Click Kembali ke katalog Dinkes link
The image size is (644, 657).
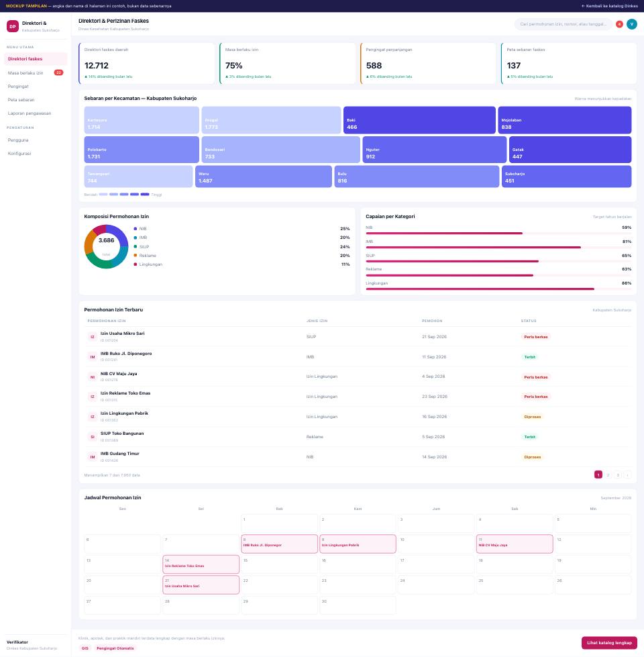(x=610, y=6)
